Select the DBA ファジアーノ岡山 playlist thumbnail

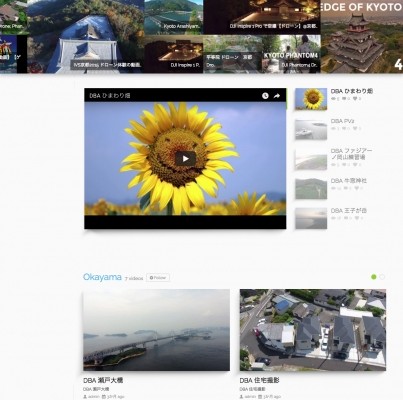[x=311, y=159]
